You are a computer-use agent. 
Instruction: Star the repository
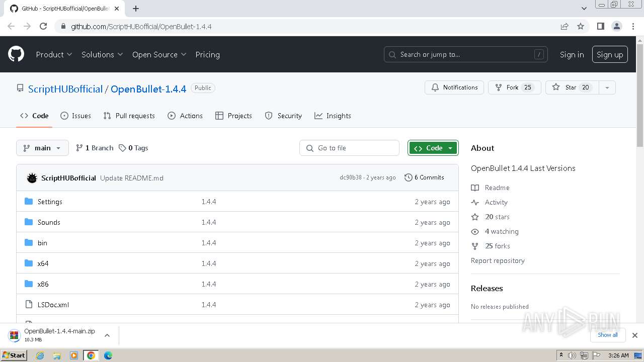point(572,87)
